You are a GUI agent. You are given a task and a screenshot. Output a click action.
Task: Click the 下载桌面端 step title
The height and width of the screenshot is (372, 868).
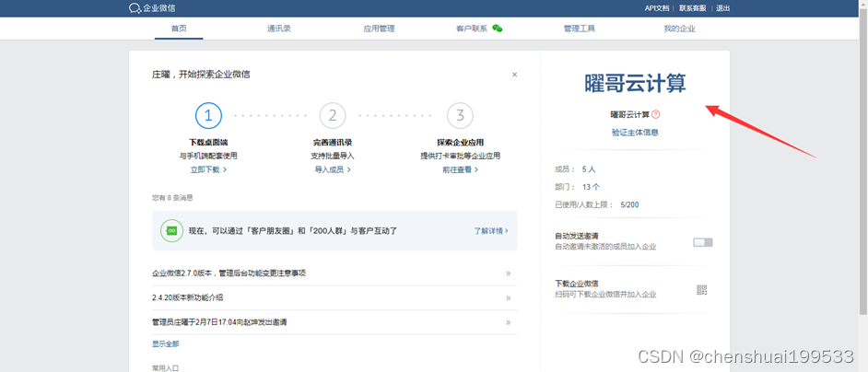208,143
